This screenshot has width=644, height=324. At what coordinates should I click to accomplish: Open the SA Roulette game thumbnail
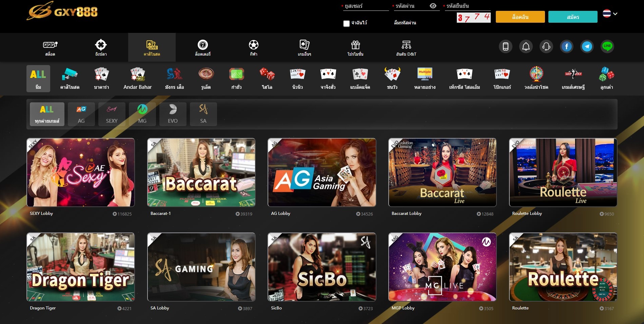pos(563,267)
